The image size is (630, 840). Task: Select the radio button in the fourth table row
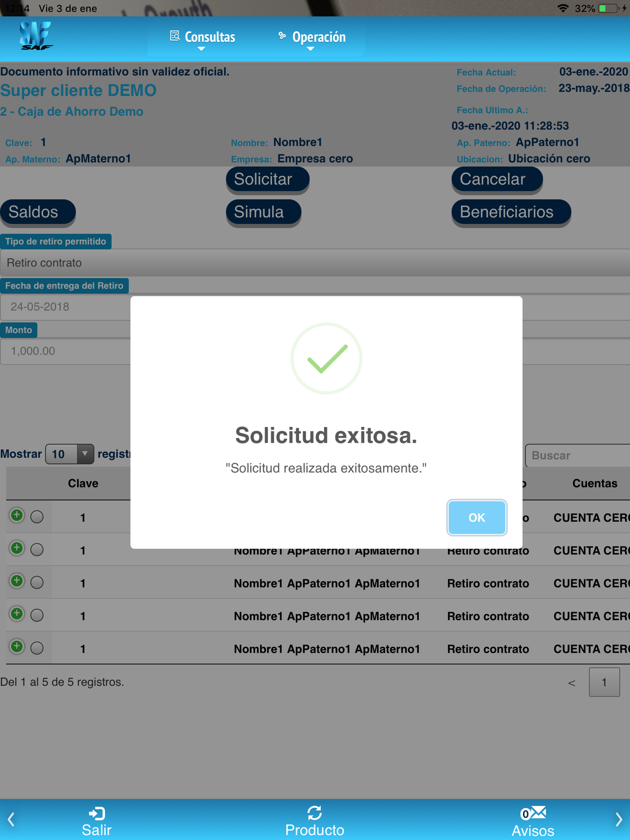pyautogui.click(x=37, y=615)
